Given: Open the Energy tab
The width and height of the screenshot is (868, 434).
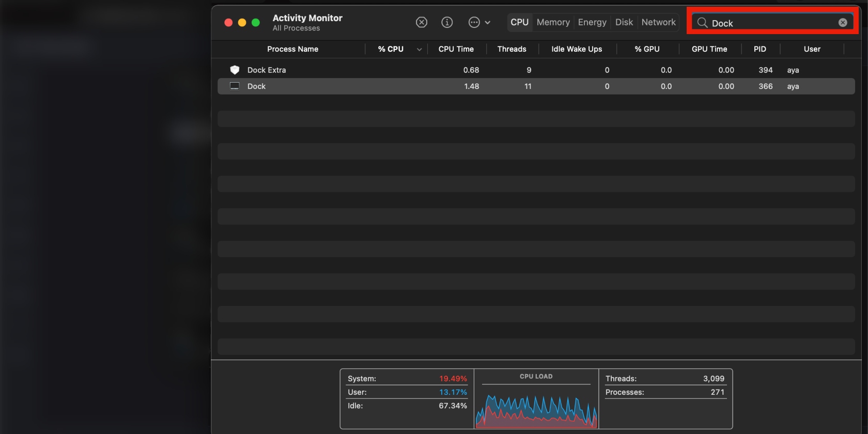Looking at the screenshot, I should point(592,22).
